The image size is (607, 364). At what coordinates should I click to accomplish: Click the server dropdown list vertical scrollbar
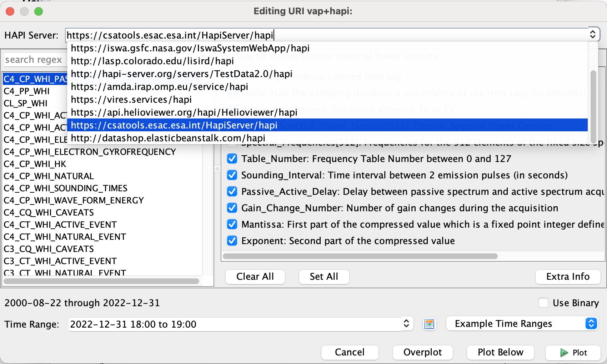click(x=593, y=106)
